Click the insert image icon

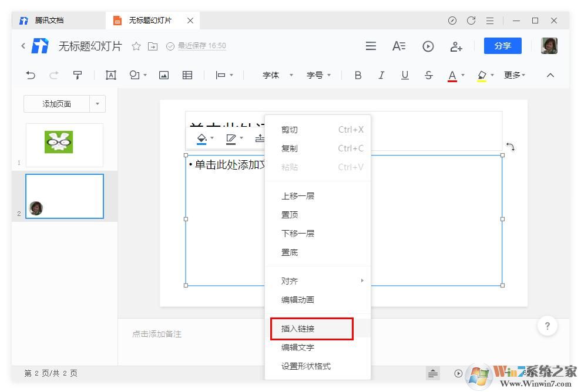point(163,75)
